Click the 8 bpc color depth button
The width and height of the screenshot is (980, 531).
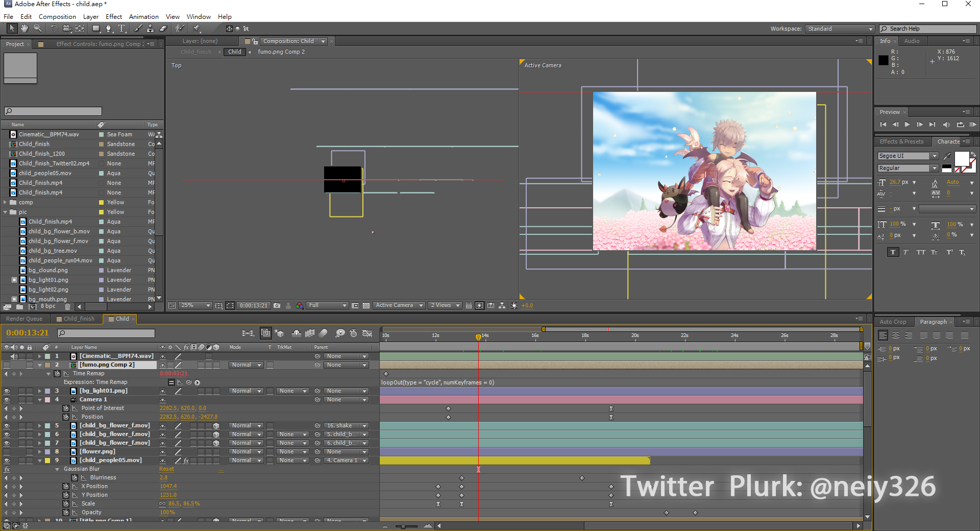[x=48, y=306]
